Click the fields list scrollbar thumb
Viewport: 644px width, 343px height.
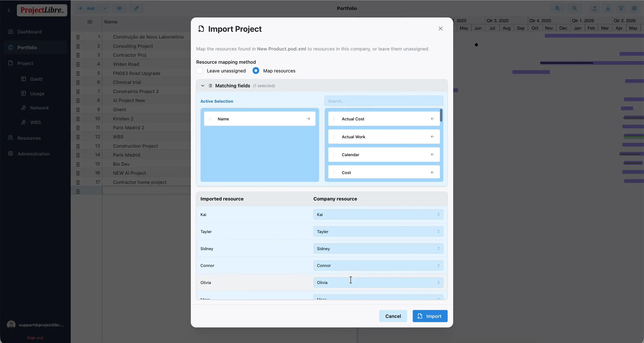click(441, 115)
